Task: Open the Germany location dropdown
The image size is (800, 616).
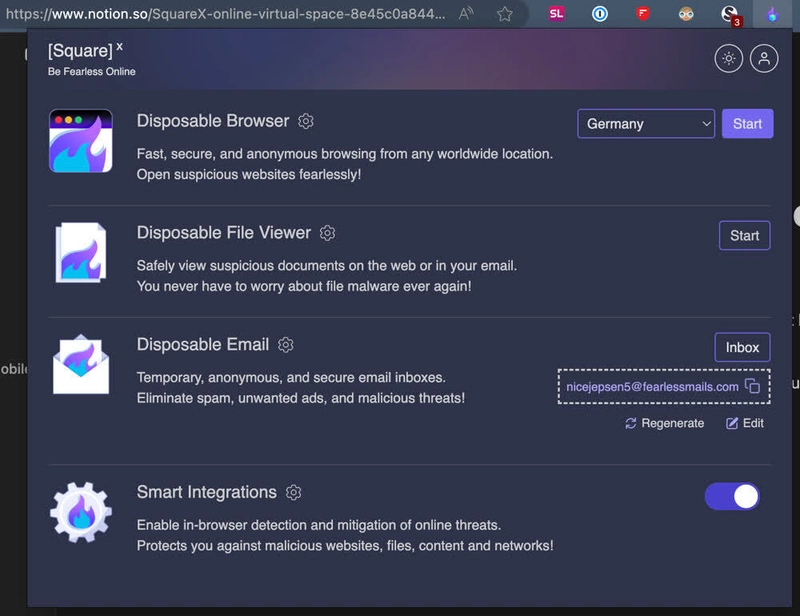Action: click(646, 124)
